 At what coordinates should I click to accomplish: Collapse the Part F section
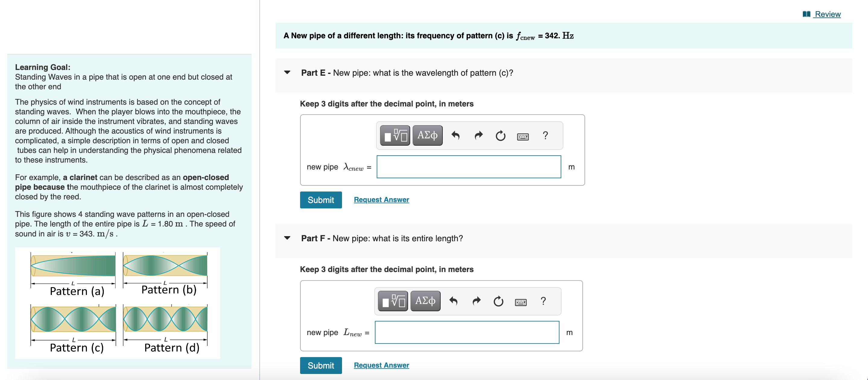click(287, 238)
